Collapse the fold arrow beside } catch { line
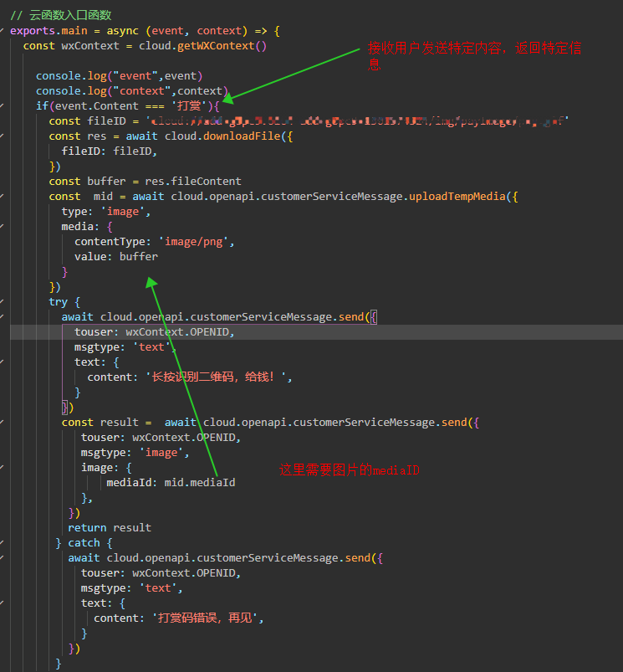The width and height of the screenshot is (623, 672). pyautogui.click(x=3, y=543)
